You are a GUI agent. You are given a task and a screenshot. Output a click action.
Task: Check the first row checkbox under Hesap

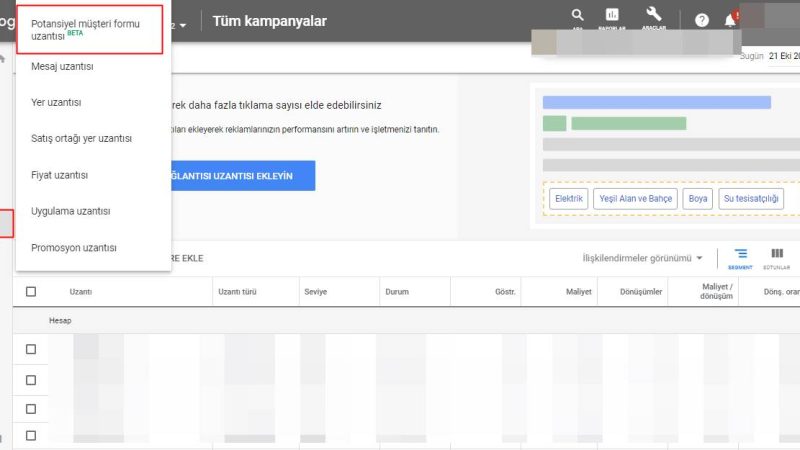[31, 349]
